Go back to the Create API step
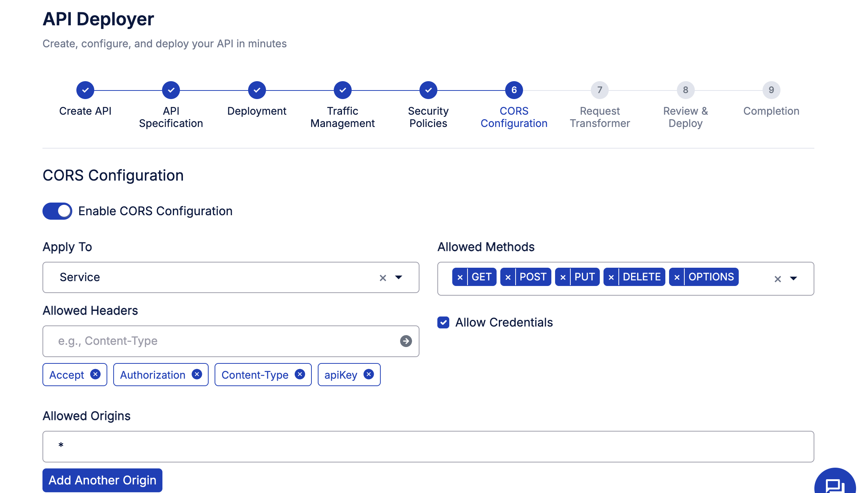 pyautogui.click(x=85, y=90)
